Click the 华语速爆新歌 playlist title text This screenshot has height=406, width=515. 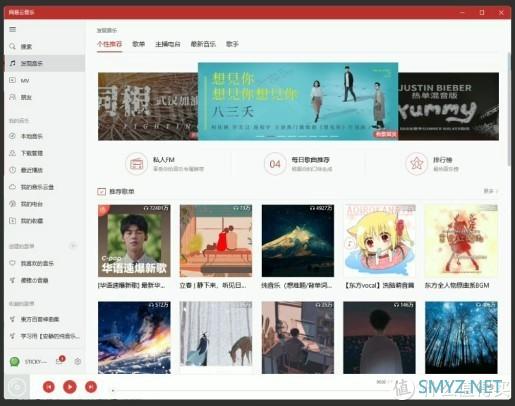131,285
